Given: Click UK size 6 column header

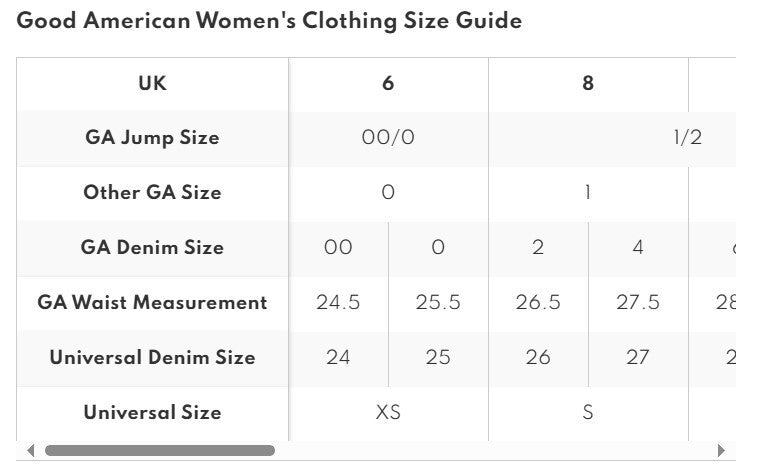Looking at the screenshot, I should (x=388, y=84).
